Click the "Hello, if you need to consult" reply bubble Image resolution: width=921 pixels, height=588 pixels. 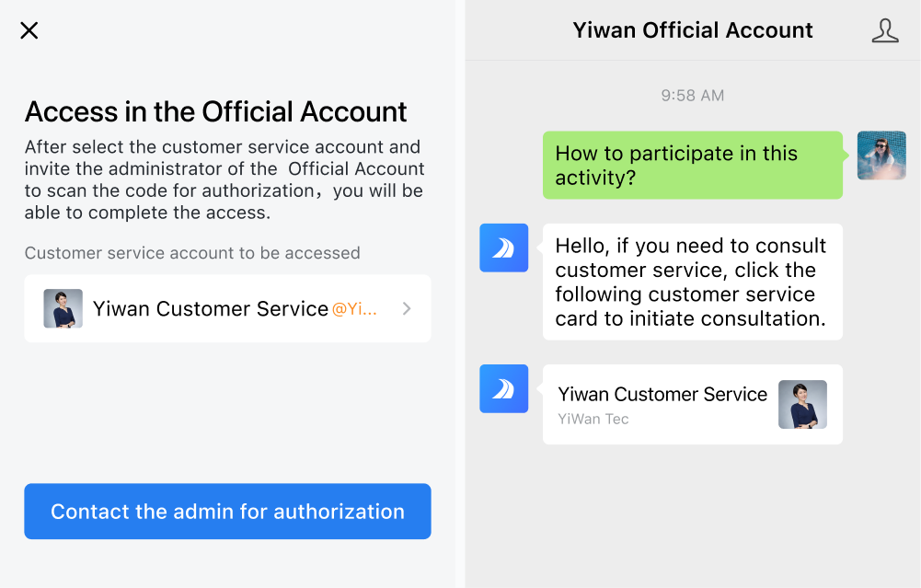coord(693,282)
